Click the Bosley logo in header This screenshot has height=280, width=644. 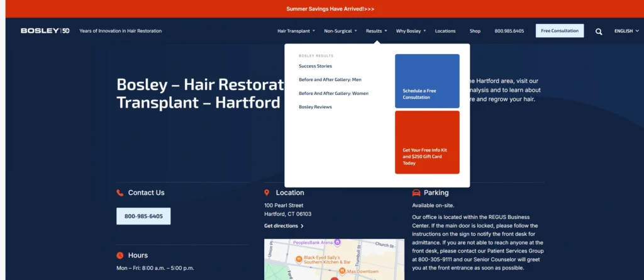[x=45, y=31]
